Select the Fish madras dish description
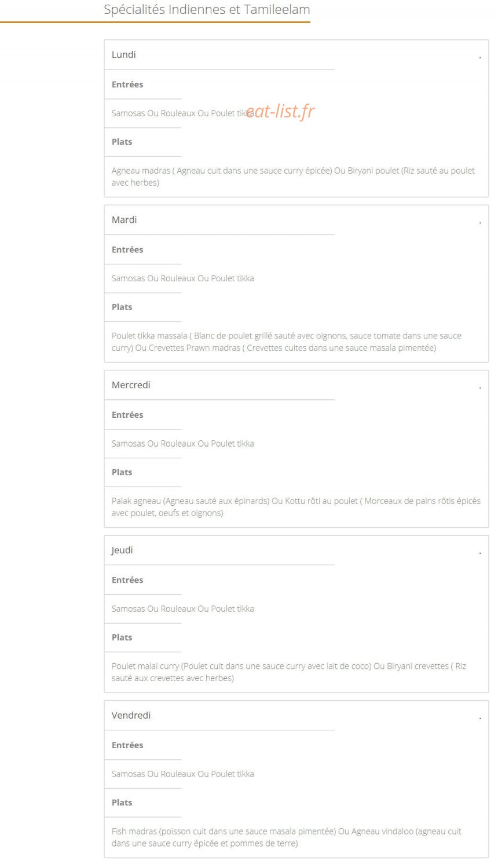The height and width of the screenshot is (868, 498). point(287,837)
